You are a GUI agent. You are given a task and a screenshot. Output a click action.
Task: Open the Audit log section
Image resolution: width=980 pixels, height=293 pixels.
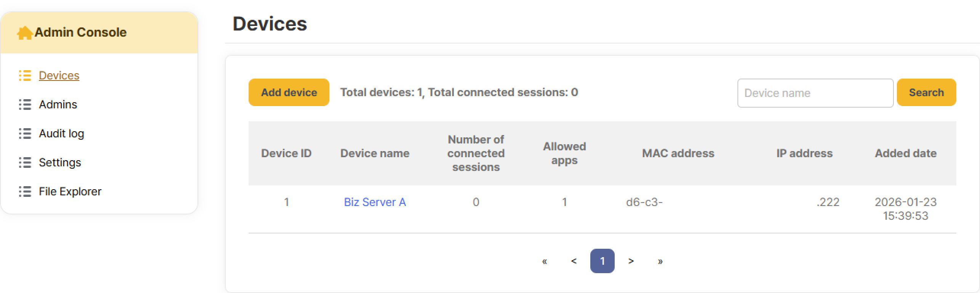click(61, 134)
